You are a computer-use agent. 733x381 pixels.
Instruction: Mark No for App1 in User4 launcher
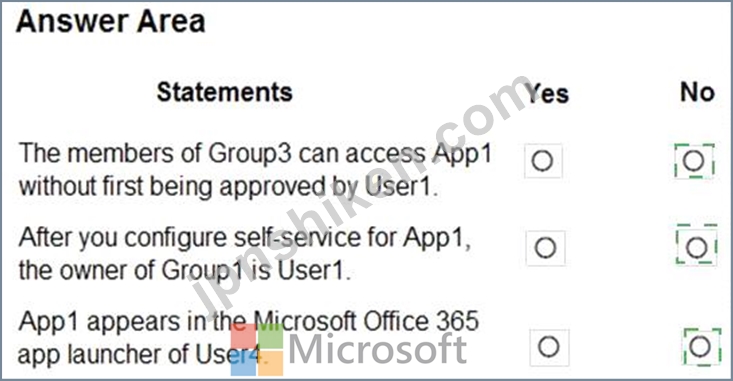point(701,347)
